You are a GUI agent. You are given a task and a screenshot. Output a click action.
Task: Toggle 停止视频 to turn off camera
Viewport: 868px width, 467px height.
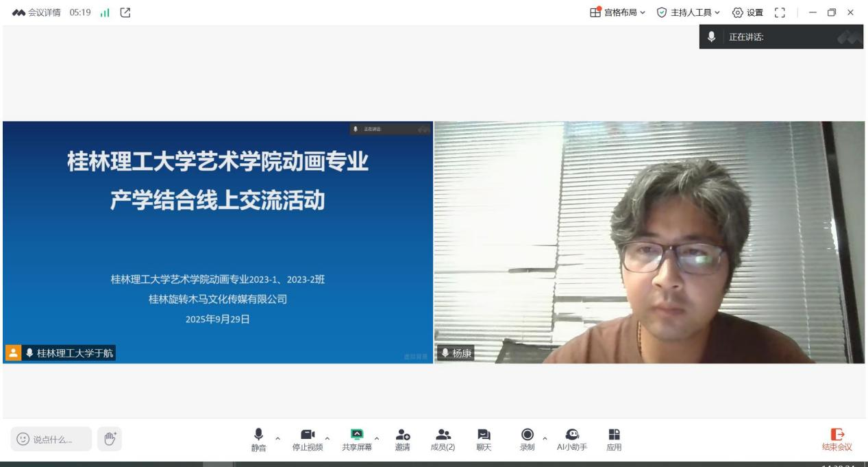coord(307,438)
